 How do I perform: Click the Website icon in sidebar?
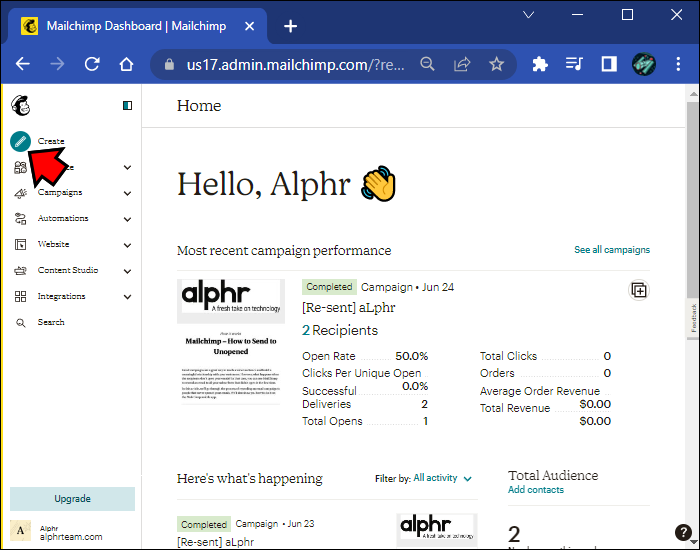pos(21,245)
